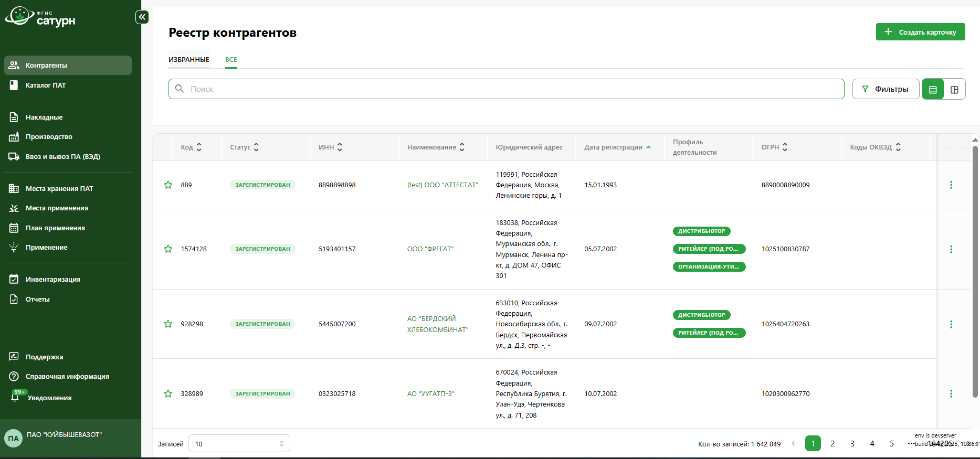980x459 pixels.
Task: Star the [test] ООО "АТТЕСТАТ" row as favorite
Action: 168,185
